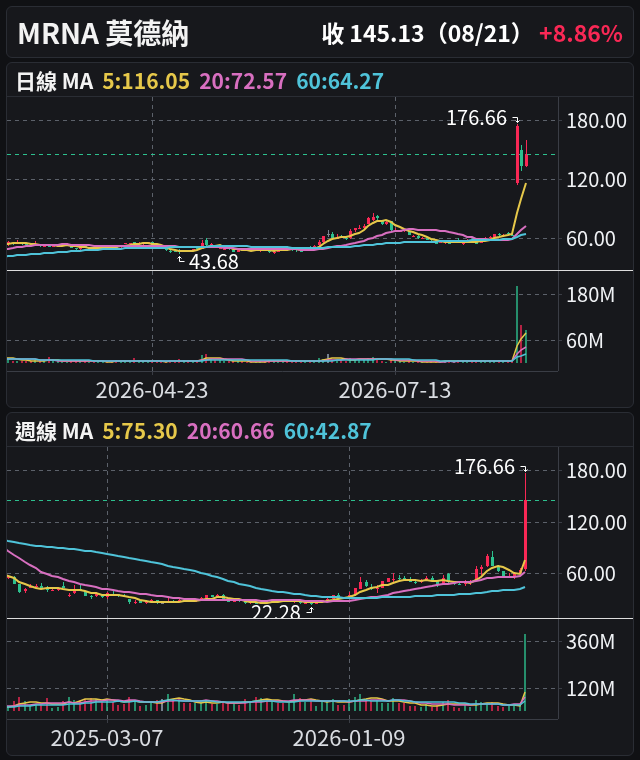Screen dimensions: 640x760
Task: Click the large red weekly candlestick
Action: click(x=525, y=522)
